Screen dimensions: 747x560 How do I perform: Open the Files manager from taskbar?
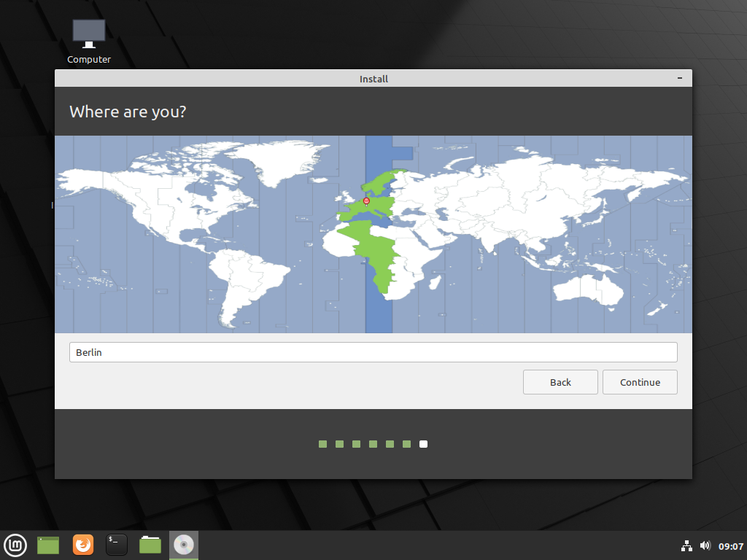pyautogui.click(x=150, y=545)
